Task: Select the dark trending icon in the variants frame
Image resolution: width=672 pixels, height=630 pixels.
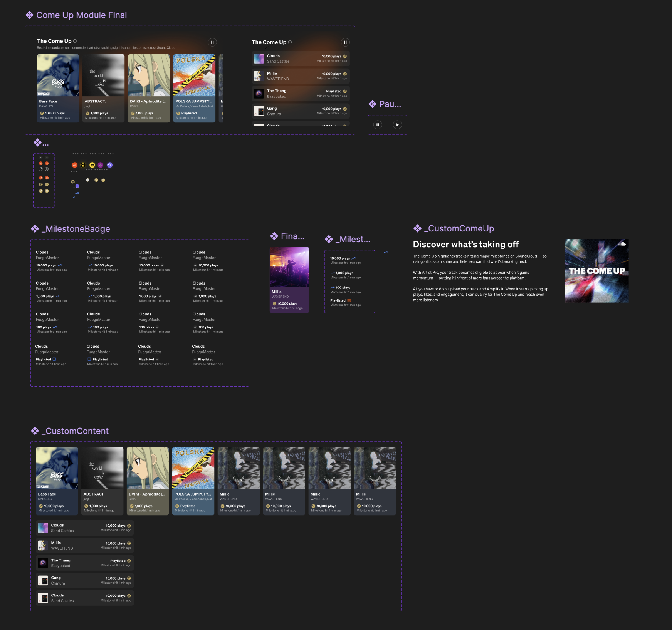Action: tap(41, 157)
